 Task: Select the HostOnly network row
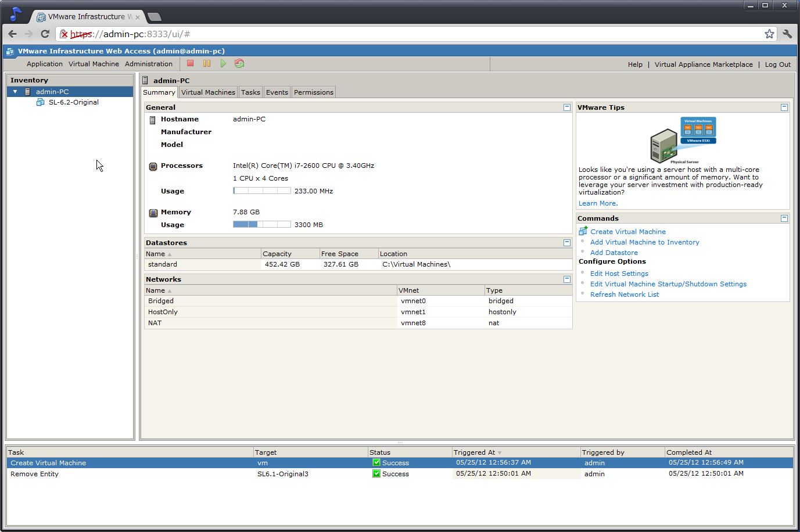coord(358,312)
